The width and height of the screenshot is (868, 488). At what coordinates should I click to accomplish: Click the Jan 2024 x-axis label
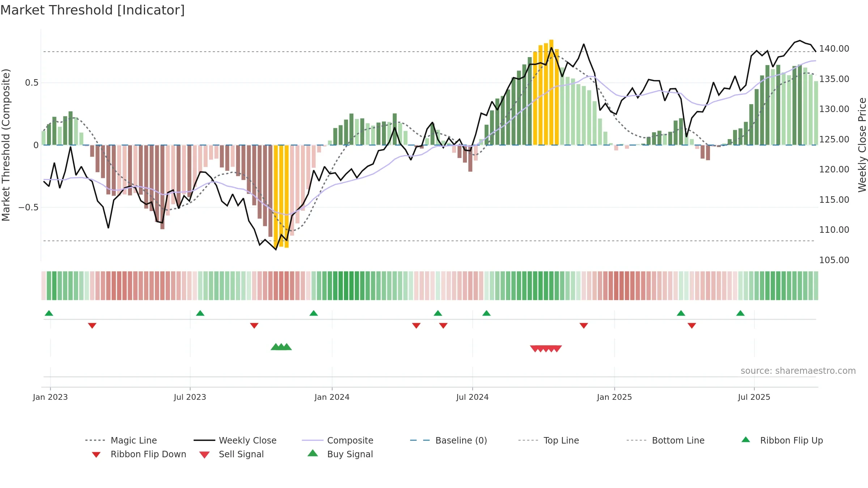pos(332,397)
